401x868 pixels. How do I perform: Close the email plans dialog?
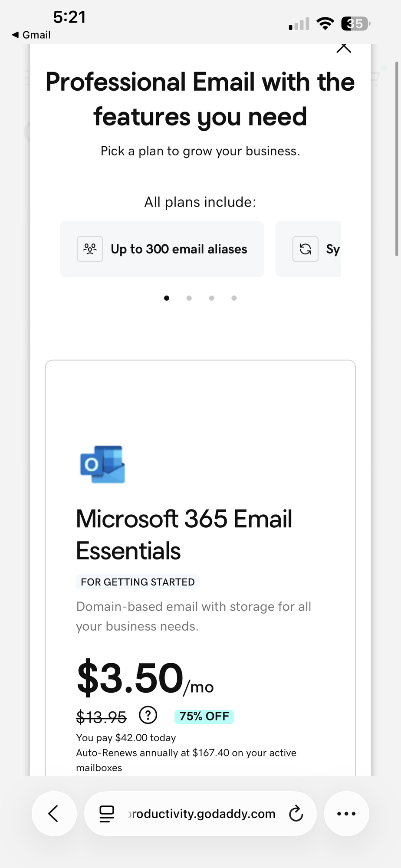click(344, 48)
